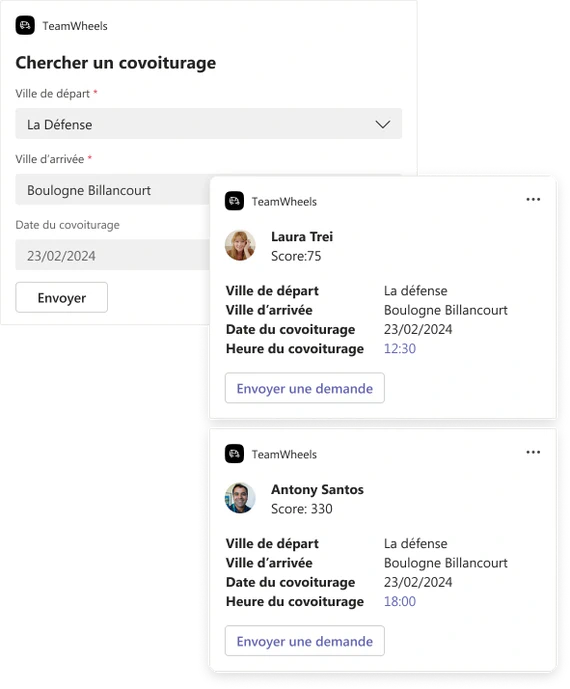Viewport: 570px width, 689px height.
Task: Open the more options menu on Antony Santos's card
Action: [533, 452]
